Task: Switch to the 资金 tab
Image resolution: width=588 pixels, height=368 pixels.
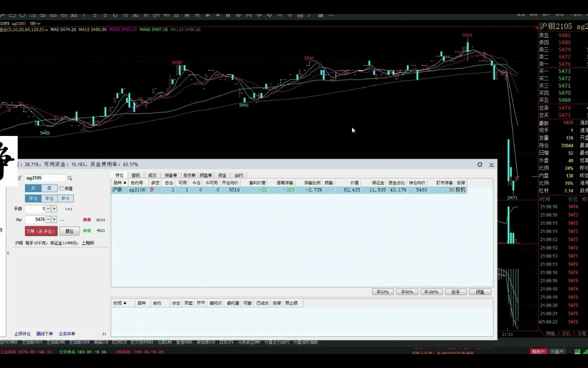Action: click(222, 175)
